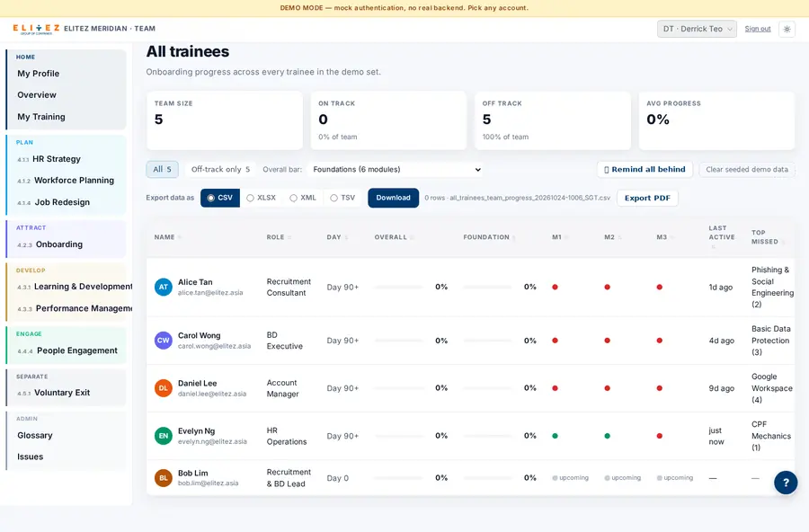Sign out of the account

tap(758, 29)
